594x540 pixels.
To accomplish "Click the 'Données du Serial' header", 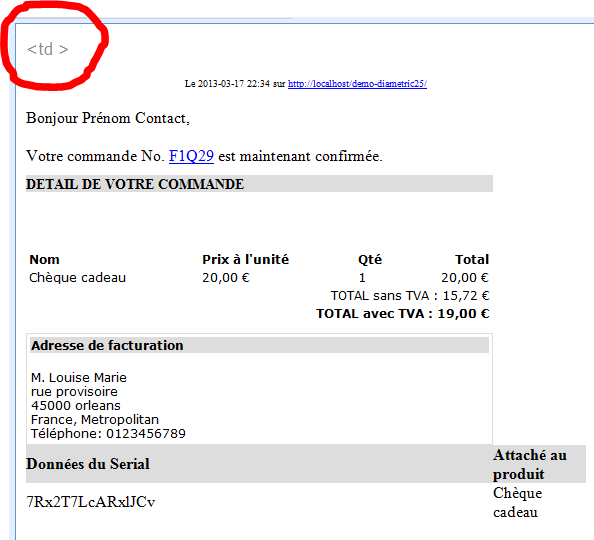I will [88, 464].
